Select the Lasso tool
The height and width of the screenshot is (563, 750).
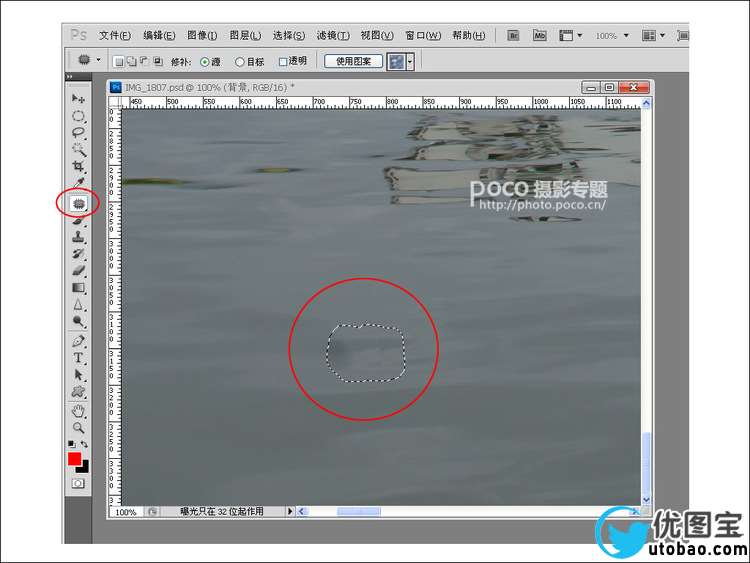tap(78, 133)
